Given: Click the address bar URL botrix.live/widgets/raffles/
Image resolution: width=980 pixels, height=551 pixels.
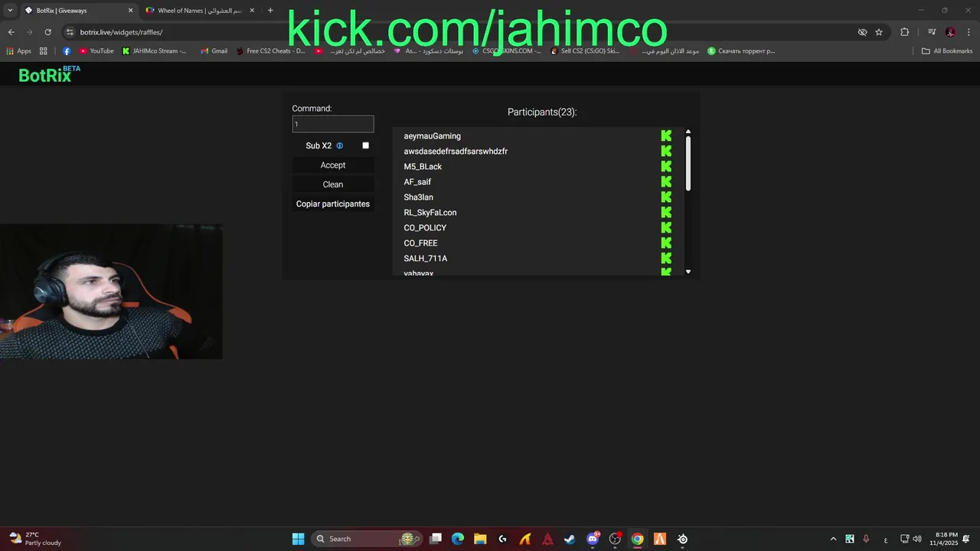Looking at the screenshot, I should 121,32.
